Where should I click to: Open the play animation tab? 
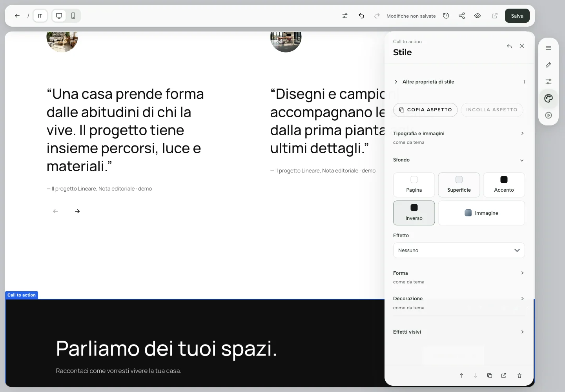coord(549,115)
